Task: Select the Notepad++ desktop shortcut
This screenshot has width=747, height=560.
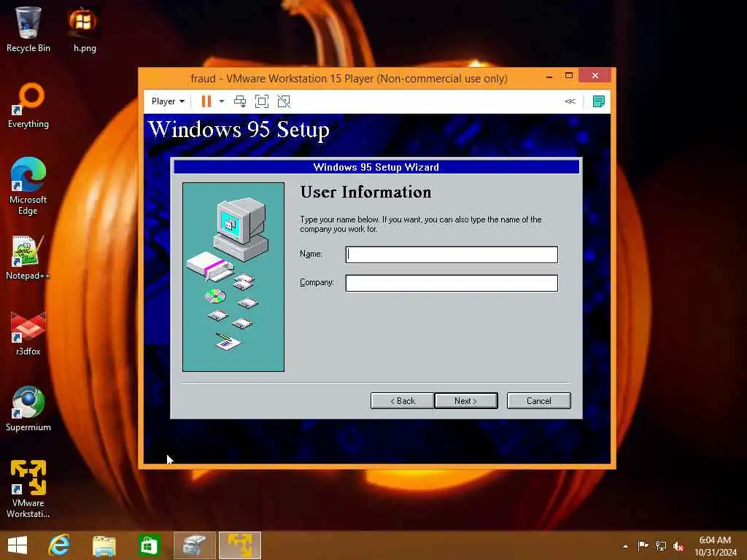Action: click(28, 257)
